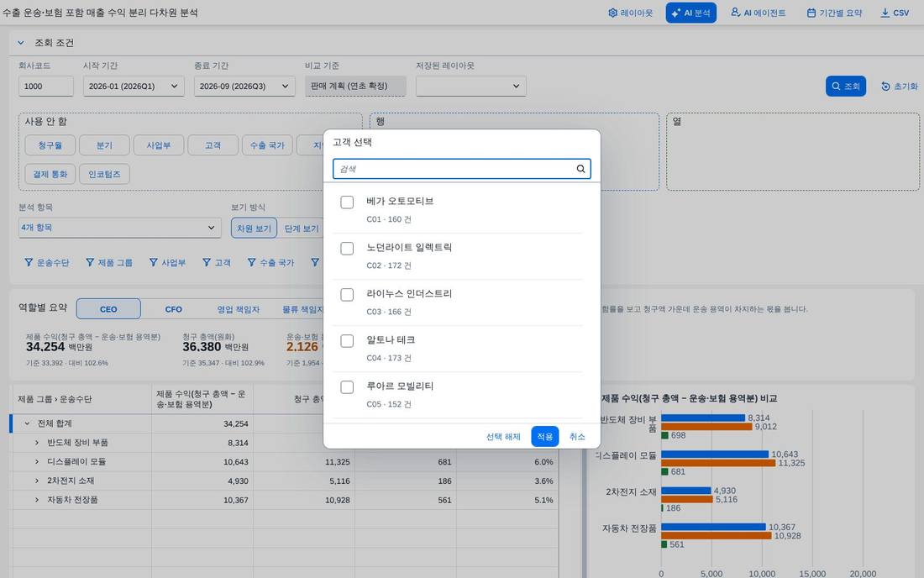Expand the 자동차 전장품 row
924x578 pixels.
click(36, 500)
